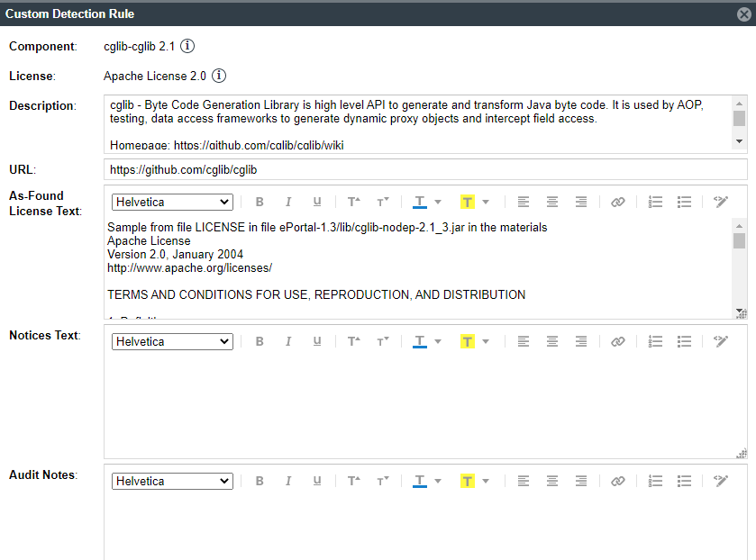Click the URL input field
Screen dimensions: 756x560
click(x=425, y=169)
